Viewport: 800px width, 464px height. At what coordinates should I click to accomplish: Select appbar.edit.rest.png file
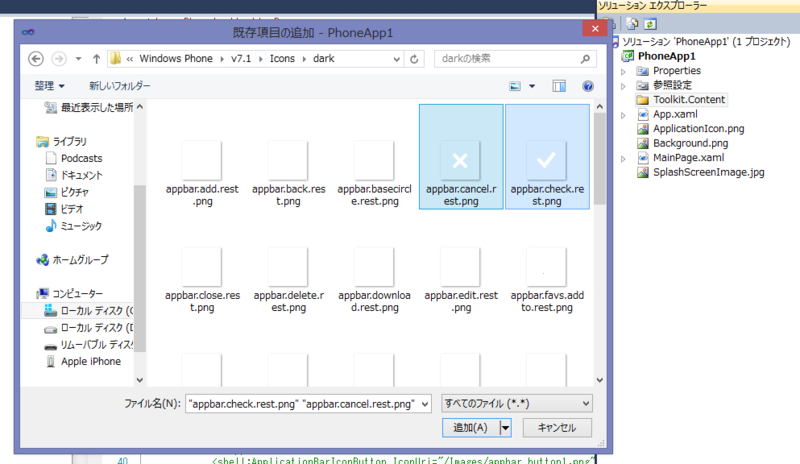tap(461, 280)
